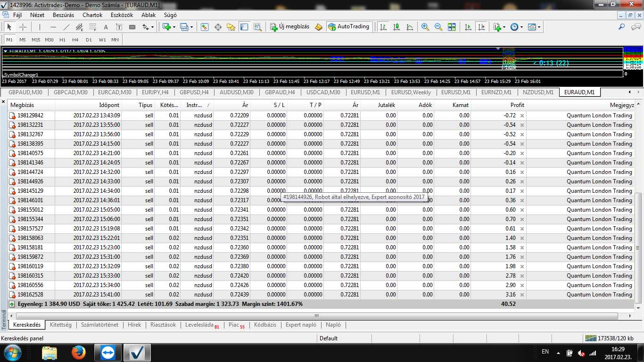Switch to the D1 timeframe
Image resolution: width=644 pixels, height=362 pixels.
click(89, 40)
